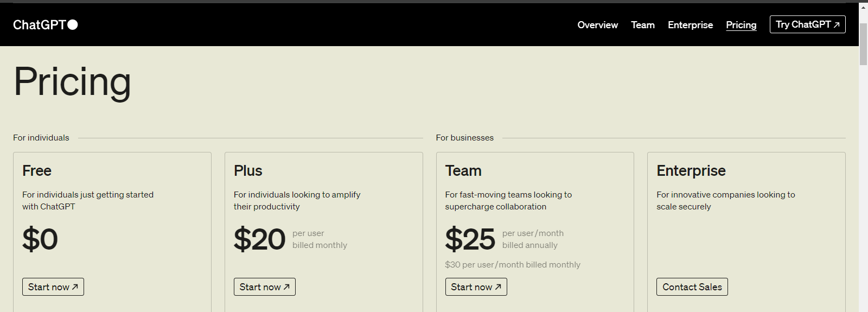The width and height of the screenshot is (868, 312).
Task: Click the Free plan title
Action: (37, 170)
